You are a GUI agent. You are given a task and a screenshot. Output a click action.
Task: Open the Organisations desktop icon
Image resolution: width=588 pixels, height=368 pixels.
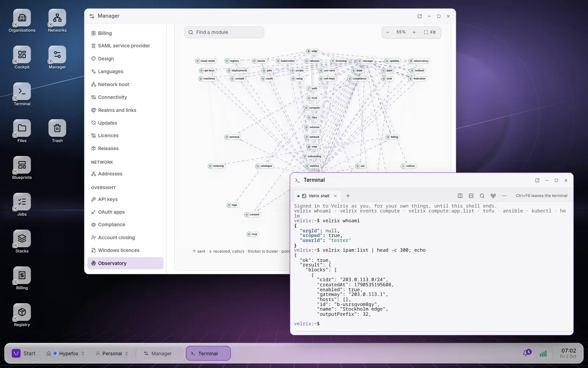click(22, 21)
